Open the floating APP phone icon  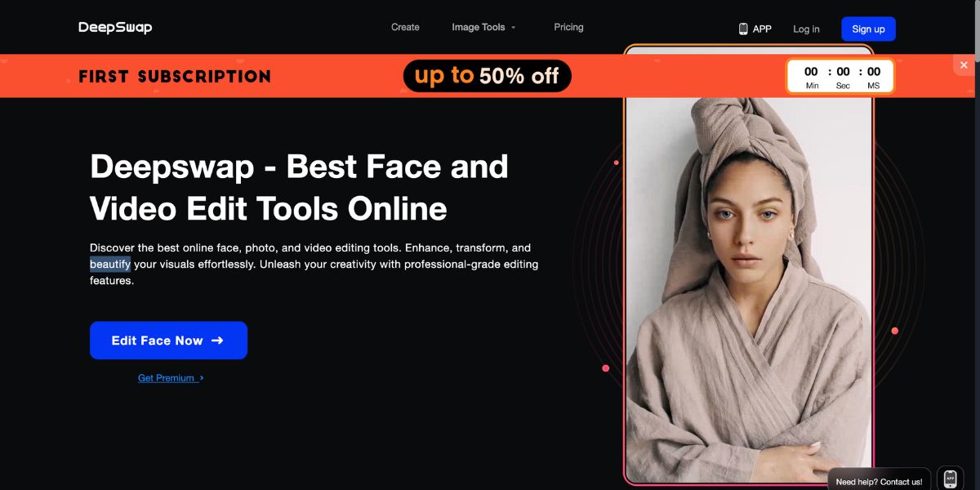[x=950, y=478]
